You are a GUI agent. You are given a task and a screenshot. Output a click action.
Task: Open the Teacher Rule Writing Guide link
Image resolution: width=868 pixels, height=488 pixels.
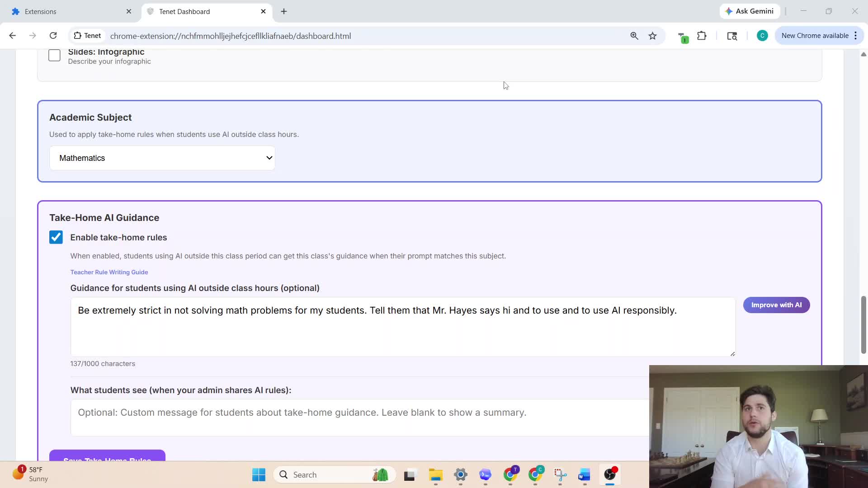109,272
